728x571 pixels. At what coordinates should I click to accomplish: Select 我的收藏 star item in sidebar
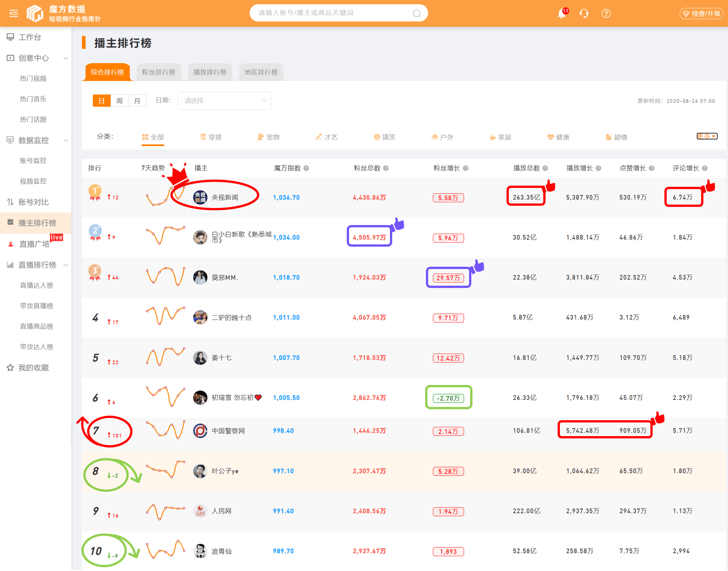34,367
